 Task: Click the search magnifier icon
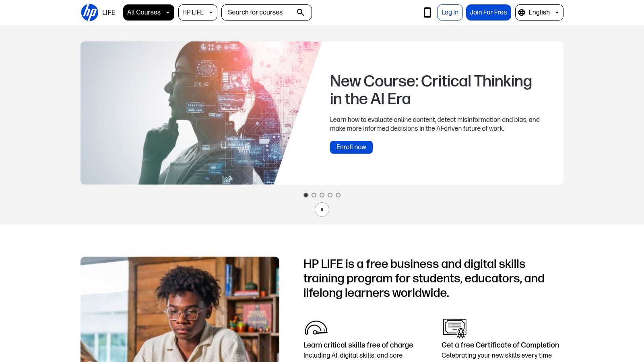(300, 12)
